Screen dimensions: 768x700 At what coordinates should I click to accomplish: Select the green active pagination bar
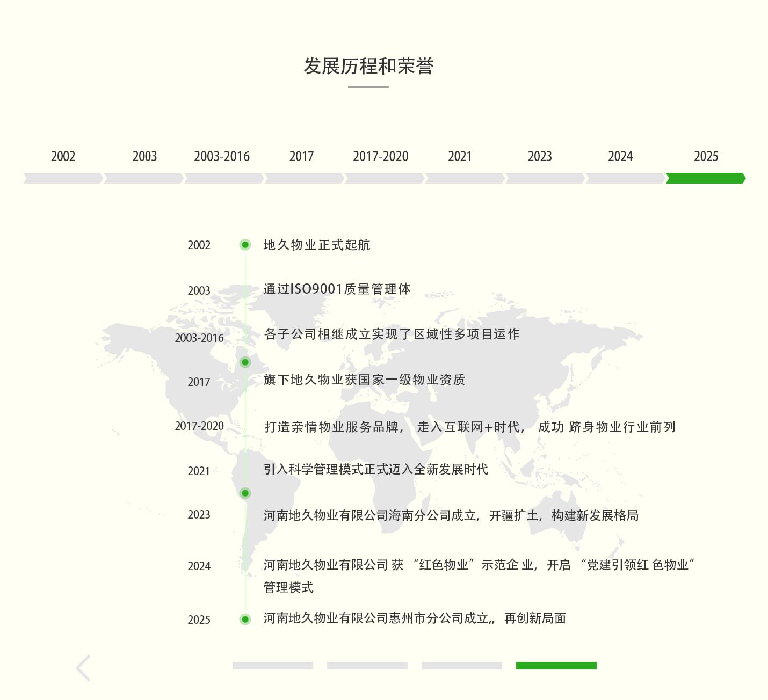tap(556, 666)
